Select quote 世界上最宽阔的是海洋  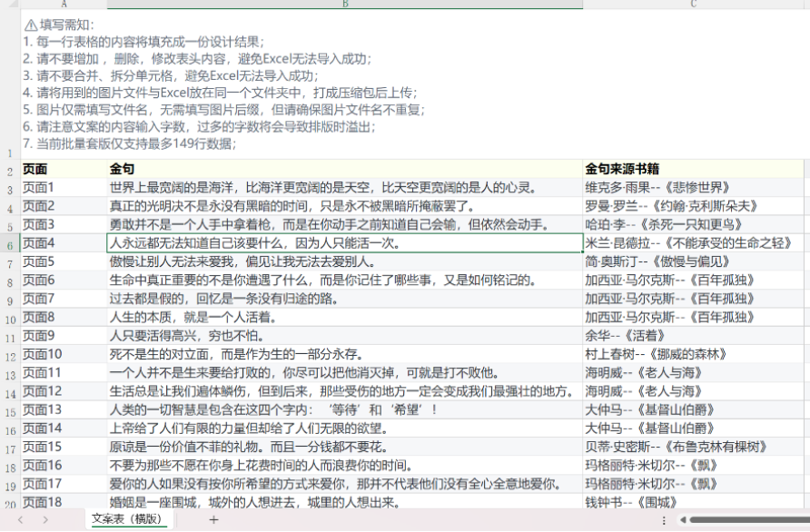coord(345,188)
